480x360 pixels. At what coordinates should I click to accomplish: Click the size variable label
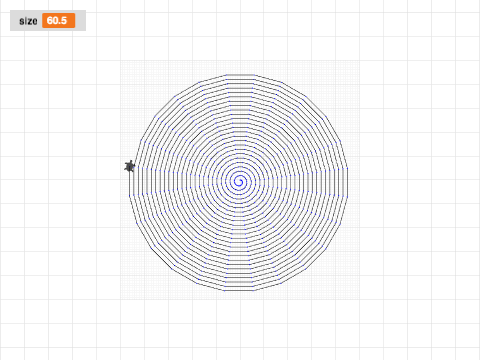28,21
